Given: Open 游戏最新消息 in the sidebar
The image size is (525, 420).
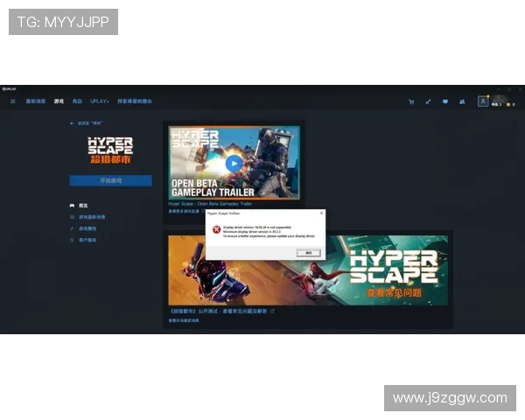Looking at the screenshot, I should [92, 217].
